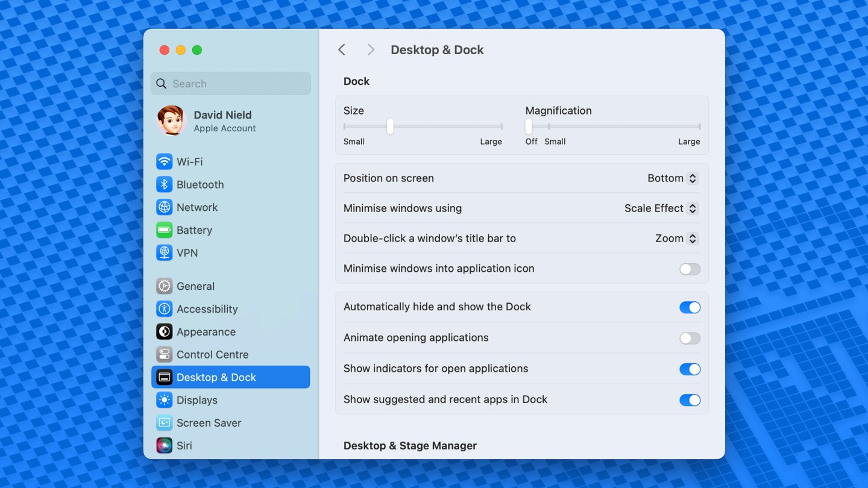Select the VPN globe icon
868x488 pixels.
click(x=164, y=253)
